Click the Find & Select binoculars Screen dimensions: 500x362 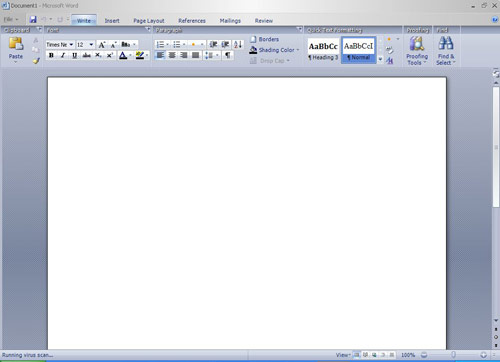click(x=446, y=43)
